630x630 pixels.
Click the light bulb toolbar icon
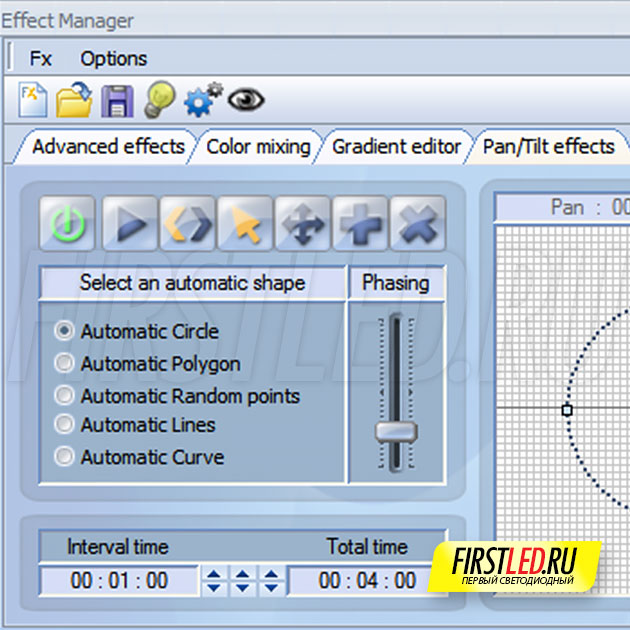coord(159,100)
